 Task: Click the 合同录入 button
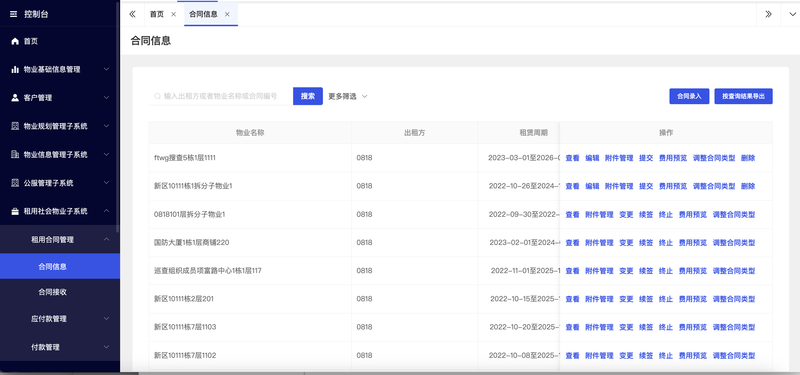pyautogui.click(x=689, y=96)
